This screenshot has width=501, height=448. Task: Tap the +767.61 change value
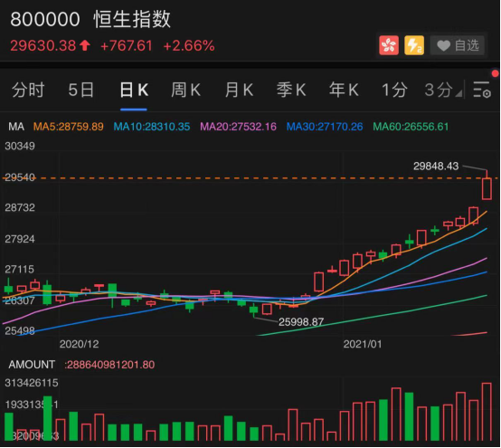pos(127,46)
